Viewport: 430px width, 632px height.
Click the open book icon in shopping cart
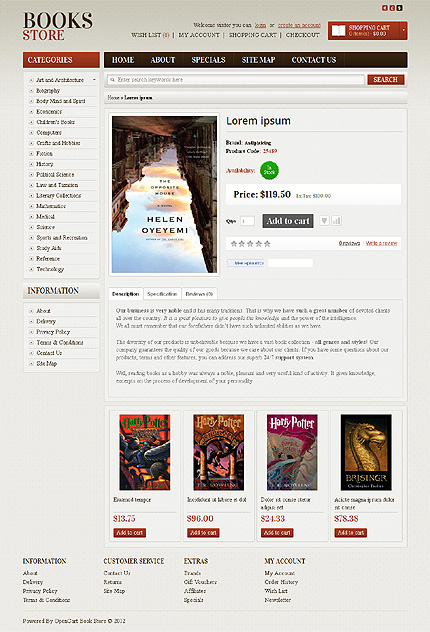click(338, 31)
